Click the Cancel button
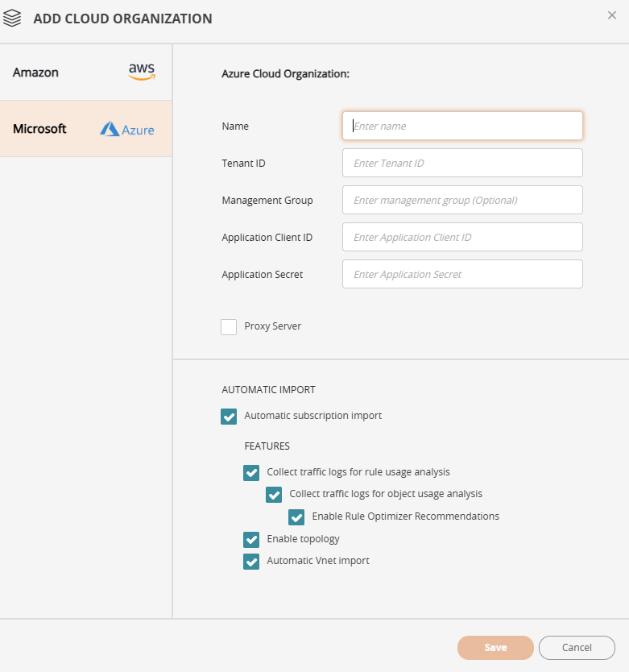 577,648
